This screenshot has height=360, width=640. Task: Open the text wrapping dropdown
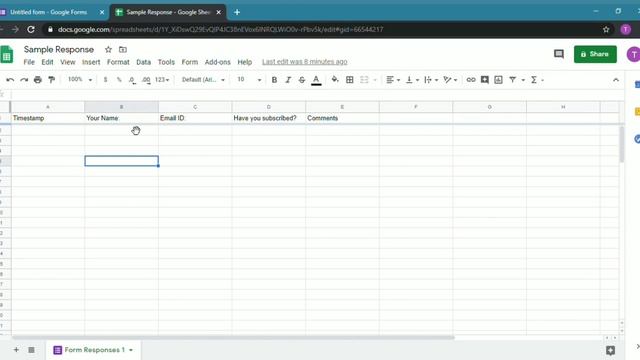click(431, 80)
